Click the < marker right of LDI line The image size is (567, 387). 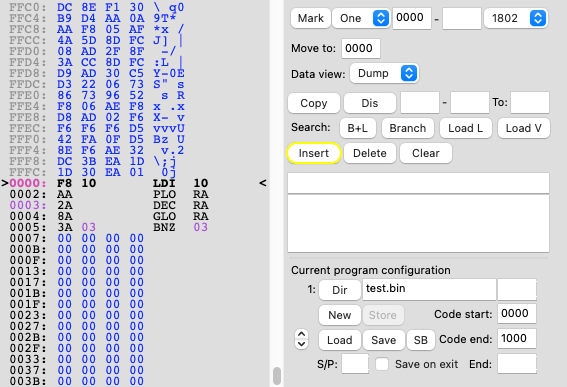pos(263,183)
